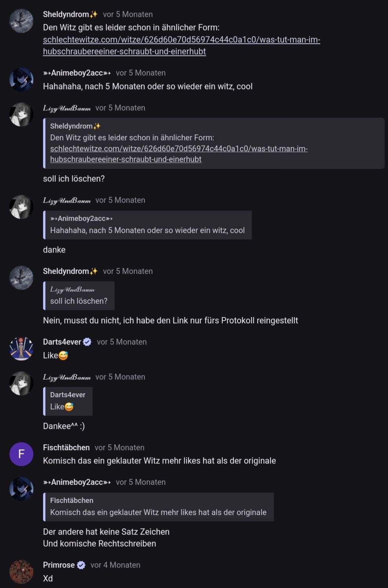
Task: Open Primrose's profile avatar
Action: point(21,572)
